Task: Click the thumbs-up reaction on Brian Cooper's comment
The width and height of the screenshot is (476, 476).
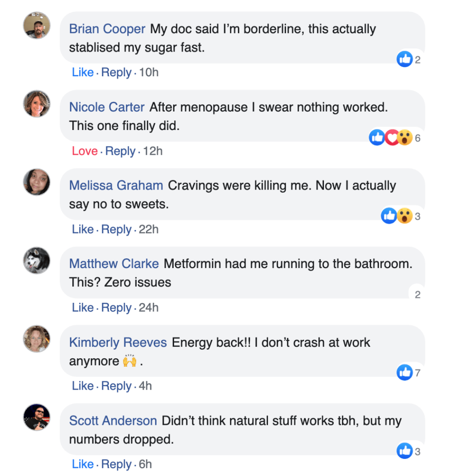Action: click(x=404, y=59)
